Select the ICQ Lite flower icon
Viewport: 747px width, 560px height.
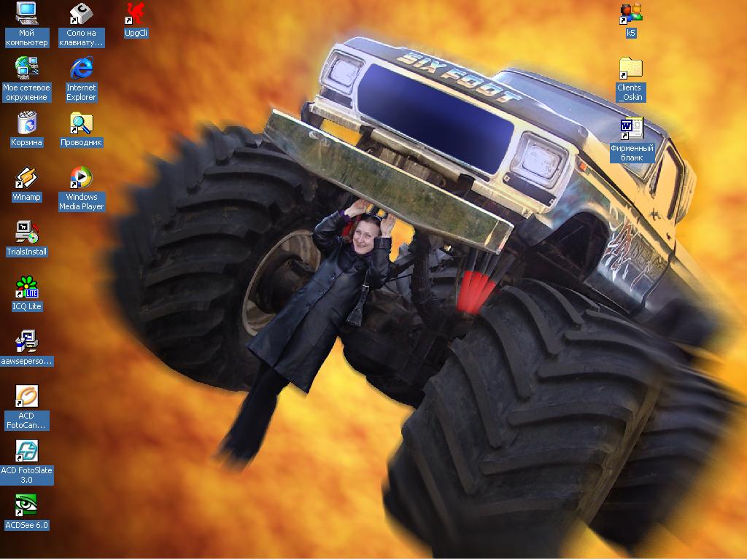(x=26, y=287)
